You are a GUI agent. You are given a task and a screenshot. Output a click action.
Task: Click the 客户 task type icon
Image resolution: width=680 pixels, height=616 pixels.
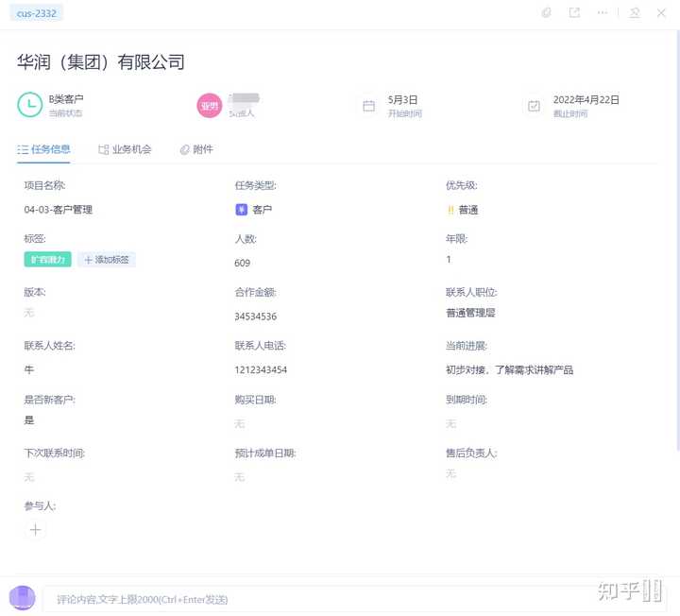tap(241, 210)
